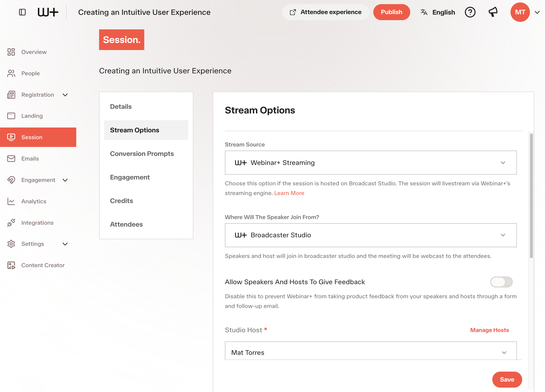Open the help question mark icon
The width and height of the screenshot is (545, 392).
470,12
